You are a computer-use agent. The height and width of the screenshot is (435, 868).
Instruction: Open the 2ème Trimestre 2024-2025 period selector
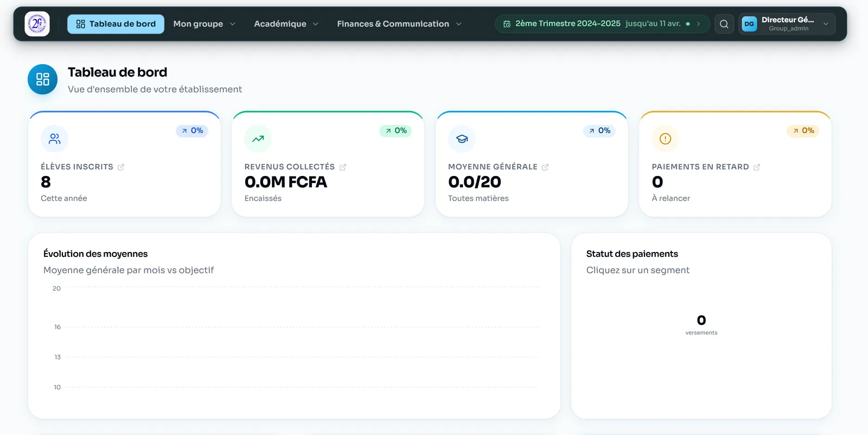tap(602, 24)
